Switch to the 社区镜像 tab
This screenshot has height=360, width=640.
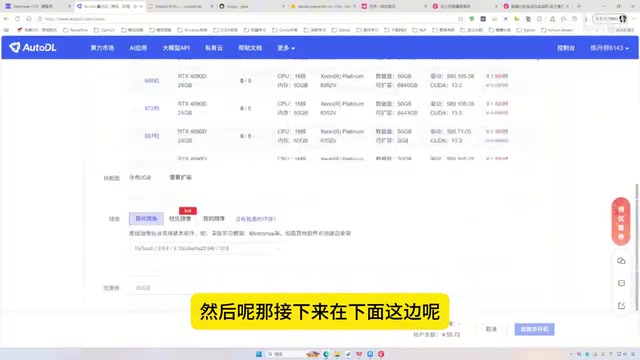(x=180, y=219)
